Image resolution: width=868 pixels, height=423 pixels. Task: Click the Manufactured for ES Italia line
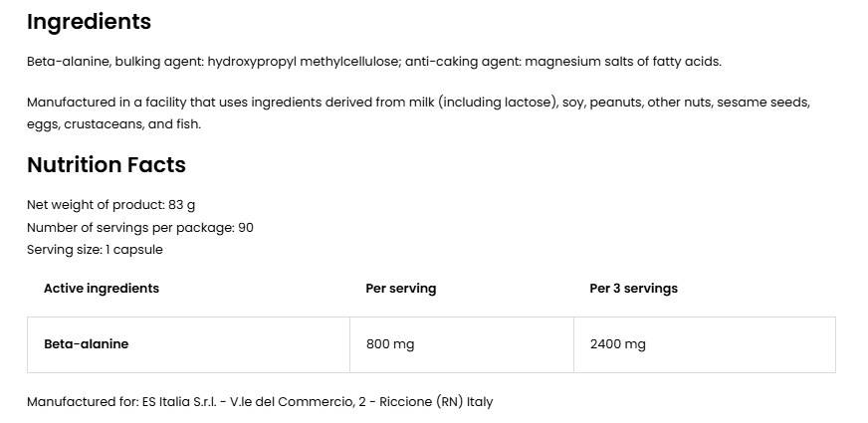[260, 402]
